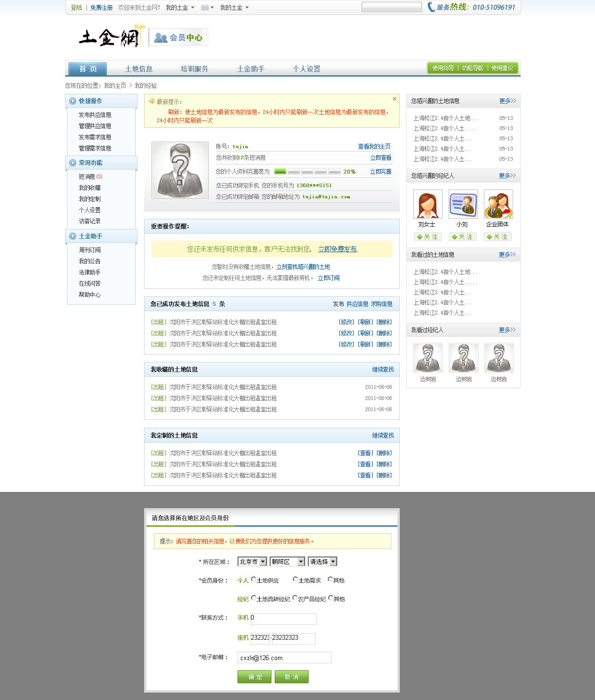This screenshot has height=700, width=595.
Task: Close the 最新提示 notice
Action: pos(395,98)
